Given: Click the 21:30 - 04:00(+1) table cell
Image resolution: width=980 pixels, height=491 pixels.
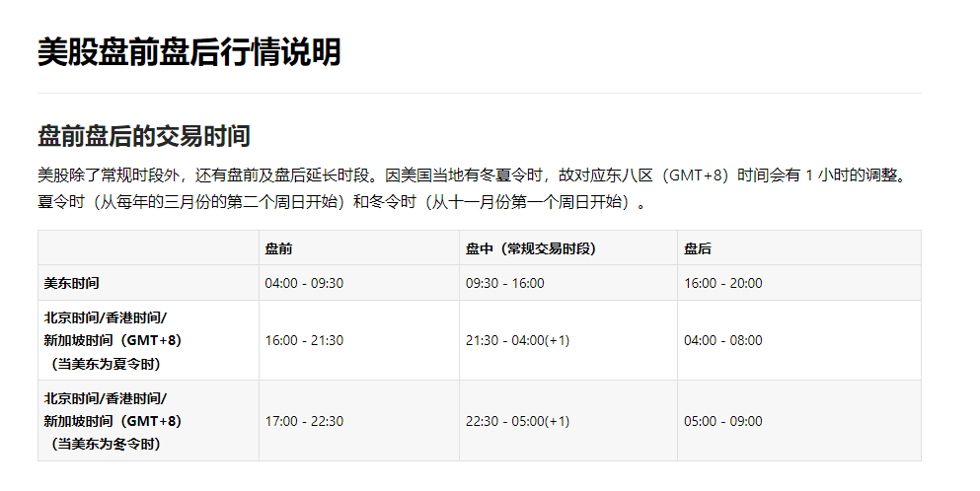Looking at the screenshot, I should 517,340.
